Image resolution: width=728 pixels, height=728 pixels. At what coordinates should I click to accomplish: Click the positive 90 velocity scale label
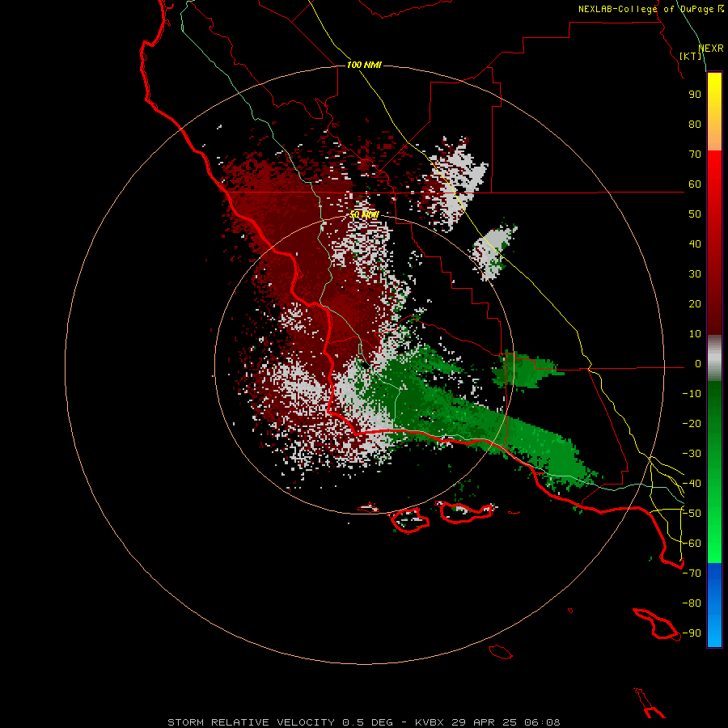click(695, 95)
